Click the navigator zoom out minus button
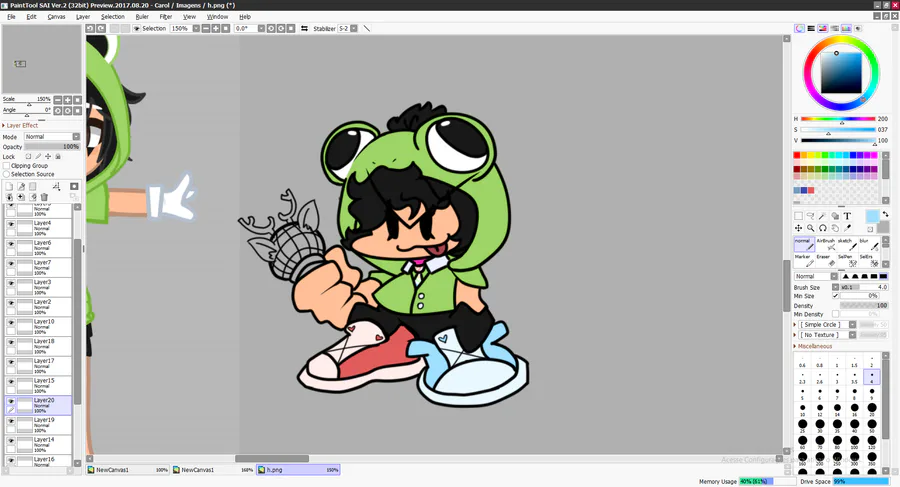 pyautogui.click(x=57, y=100)
